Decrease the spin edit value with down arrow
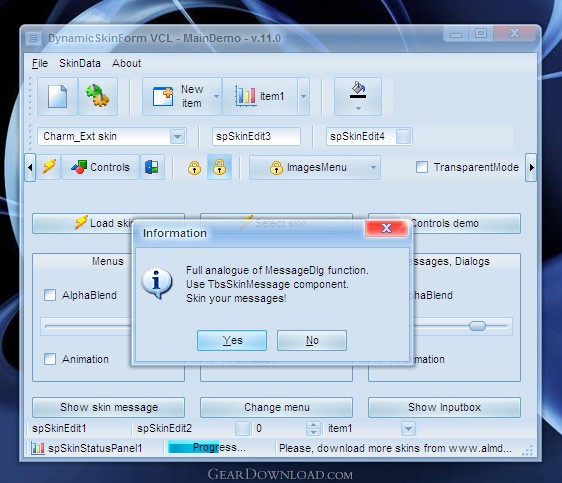 314,432
